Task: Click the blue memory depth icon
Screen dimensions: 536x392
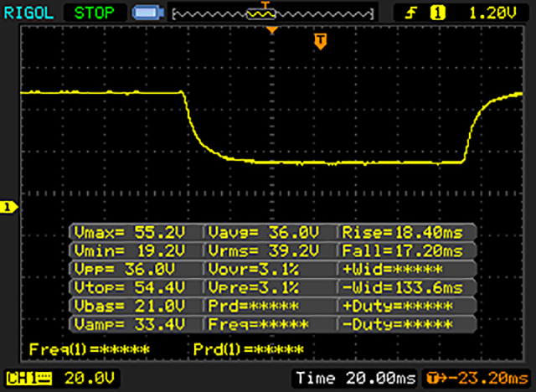Action: 148,13
